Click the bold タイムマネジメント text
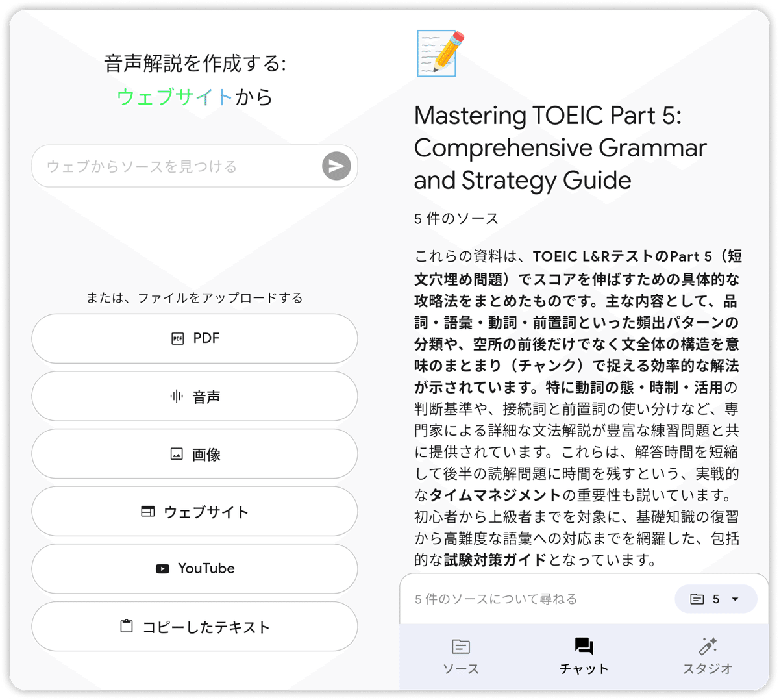 pyautogui.click(x=495, y=495)
